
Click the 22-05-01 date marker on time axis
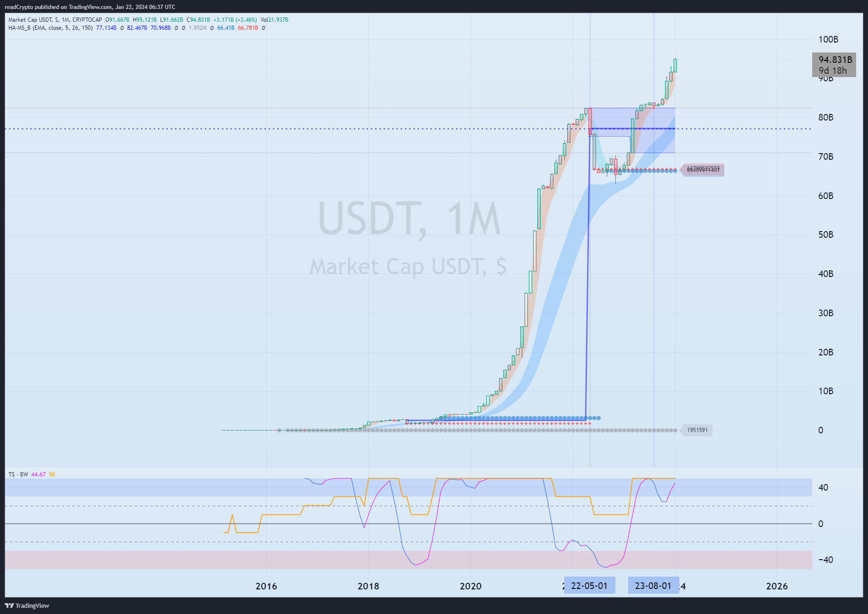click(x=589, y=586)
